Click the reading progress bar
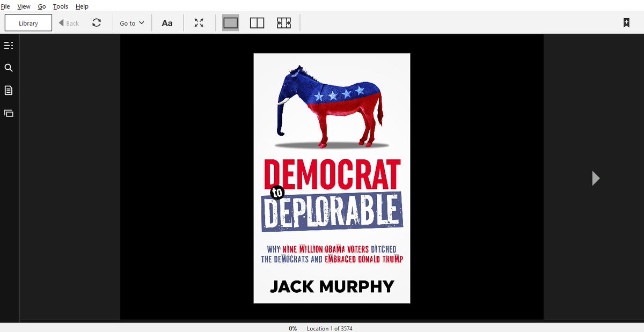The height and width of the screenshot is (332, 644). pyautogui.click(x=332, y=321)
